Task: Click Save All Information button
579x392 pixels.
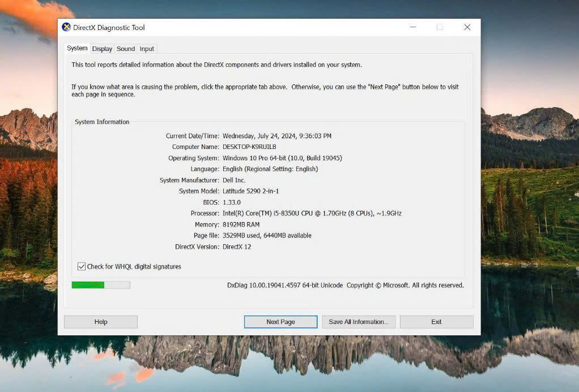Action: click(x=359, y=322)
